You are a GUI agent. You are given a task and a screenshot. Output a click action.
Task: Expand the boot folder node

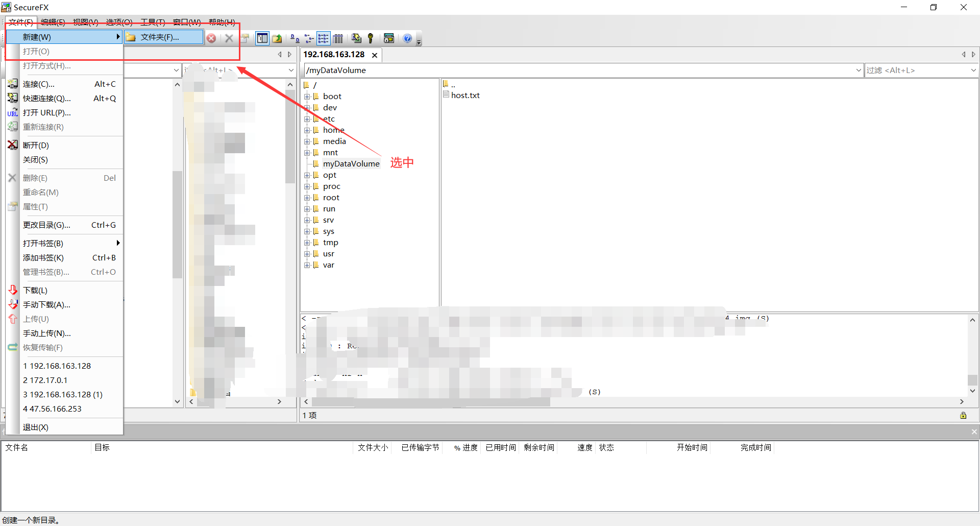(307, 97)
